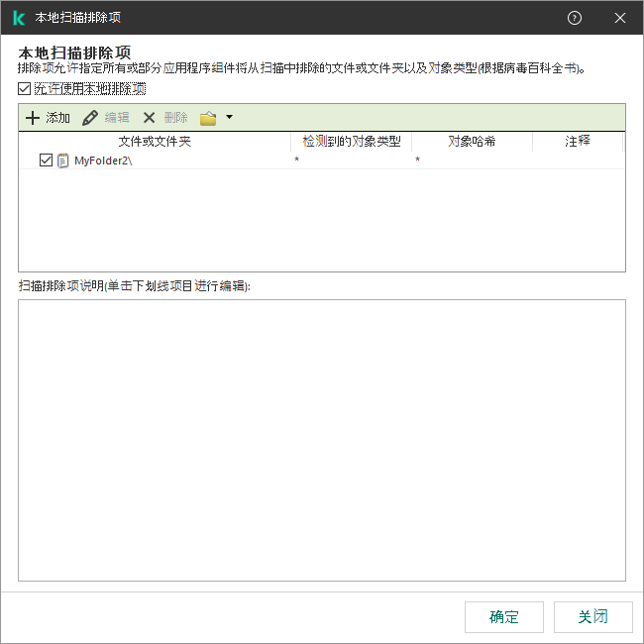
Task: Click inside the 扫描排除项说明 description box
Action: coord(322,440)
